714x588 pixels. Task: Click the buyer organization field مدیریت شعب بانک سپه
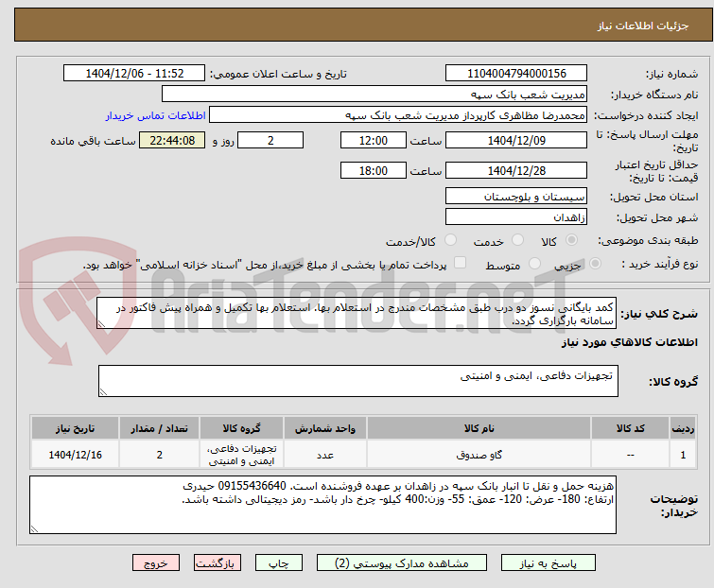pos(374,95)
